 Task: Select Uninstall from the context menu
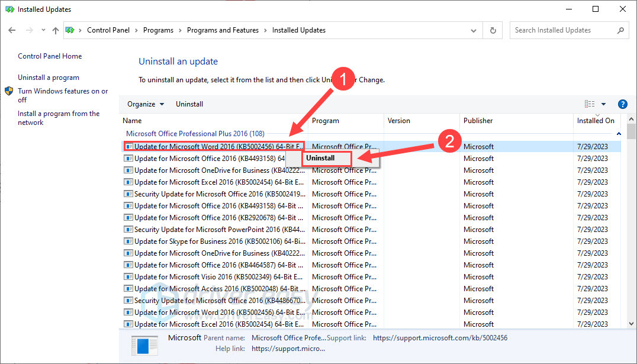pos(320,158)
